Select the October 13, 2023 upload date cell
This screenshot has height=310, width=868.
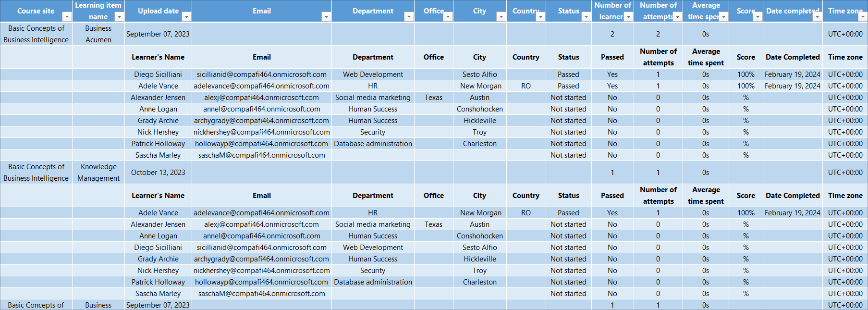pyautogui.click(x=158, y=173)
